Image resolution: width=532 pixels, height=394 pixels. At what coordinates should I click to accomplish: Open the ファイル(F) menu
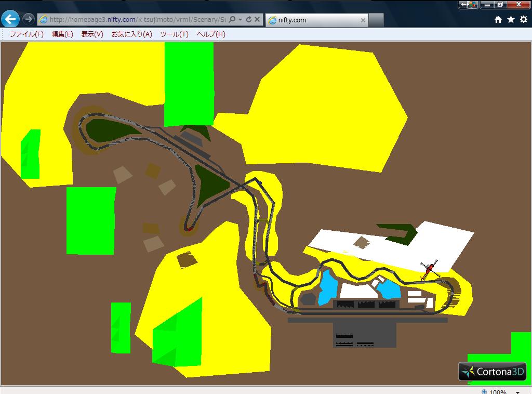tap(26, 34)
